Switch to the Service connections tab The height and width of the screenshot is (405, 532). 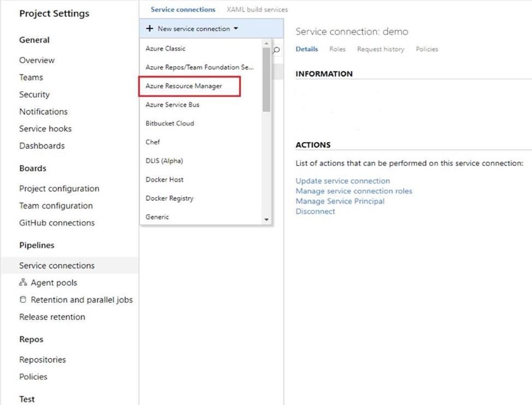183,9
